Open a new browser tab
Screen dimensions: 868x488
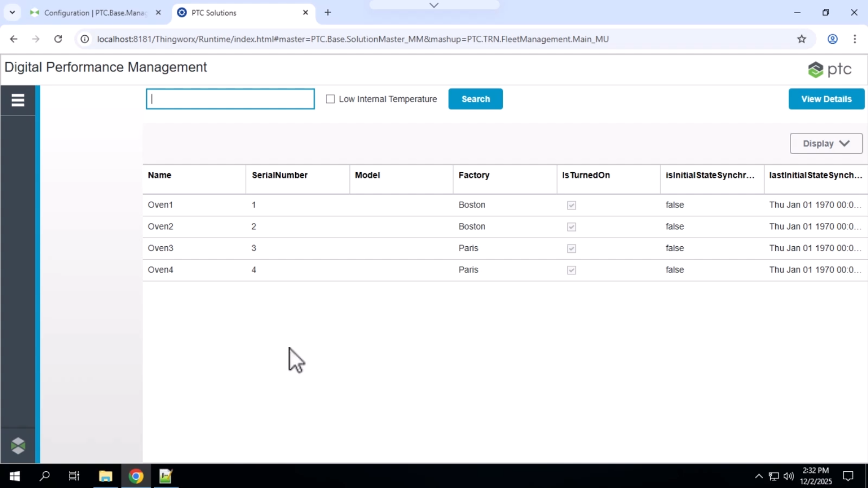pos(328,13)
